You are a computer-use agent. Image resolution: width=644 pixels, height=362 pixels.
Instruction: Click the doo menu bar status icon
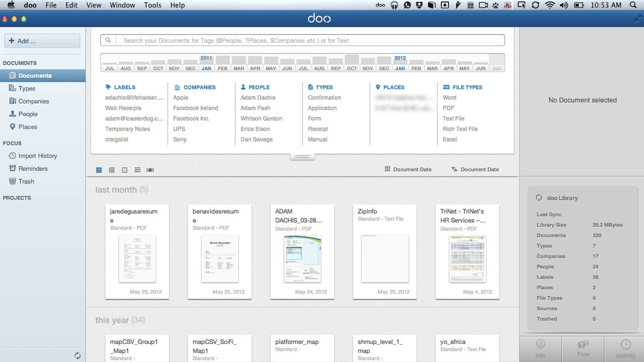381,5
